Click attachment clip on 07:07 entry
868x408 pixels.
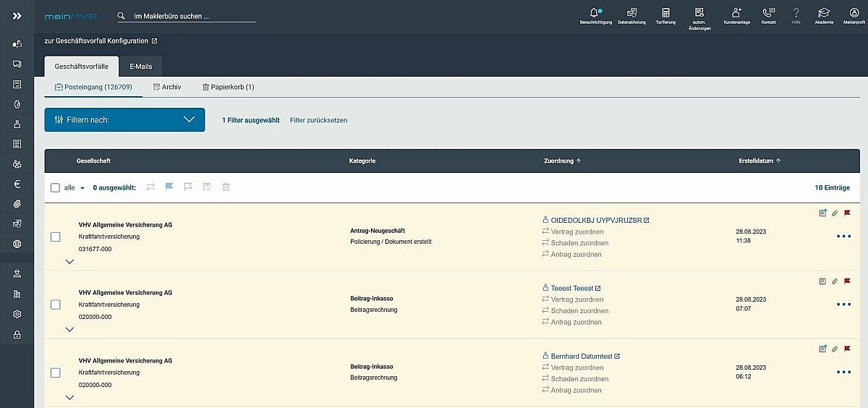835,281
